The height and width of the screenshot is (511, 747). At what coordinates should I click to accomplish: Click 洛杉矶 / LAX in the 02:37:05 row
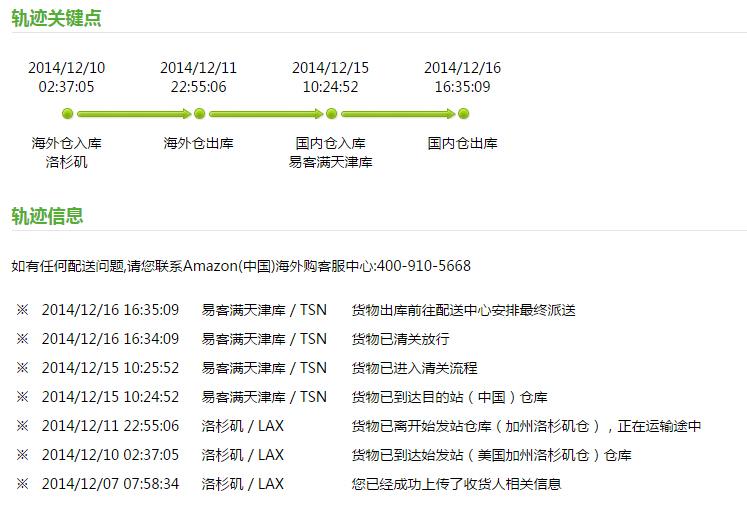tap(242, 455)
